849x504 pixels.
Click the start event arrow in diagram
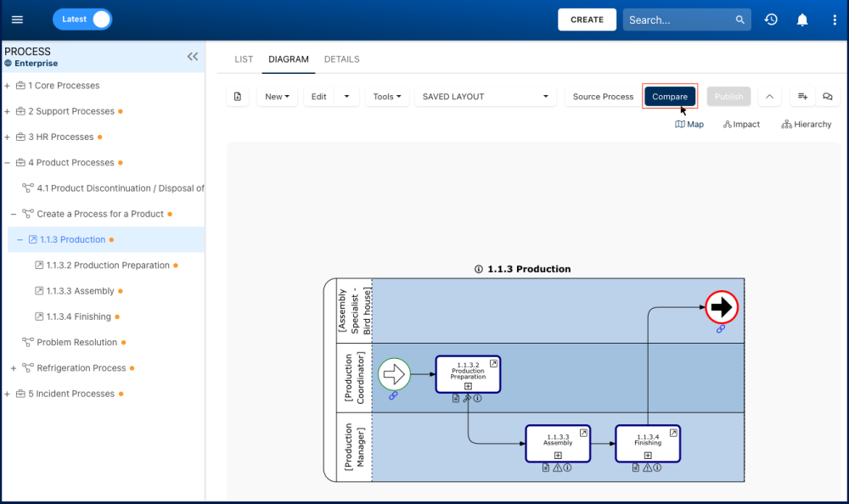click(x=394, y=374)
